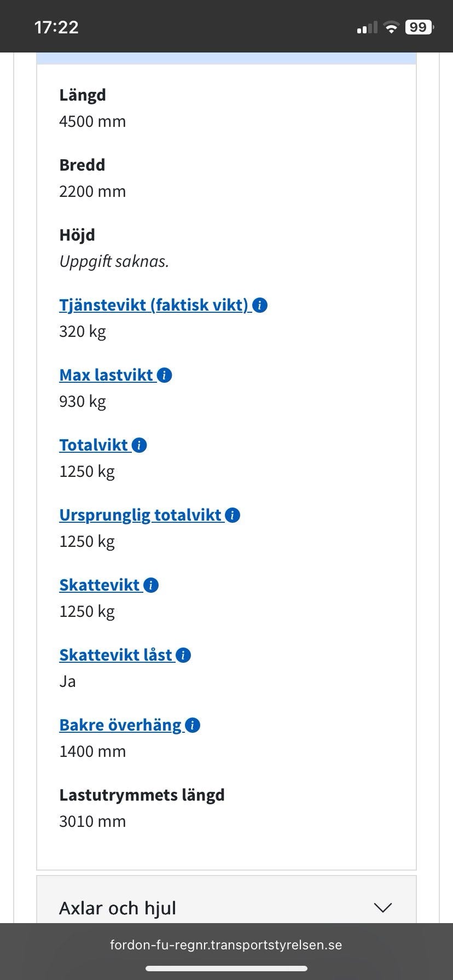Open the Max lastvikt link
Screen dimensions: 453x980
pos(106,375)
